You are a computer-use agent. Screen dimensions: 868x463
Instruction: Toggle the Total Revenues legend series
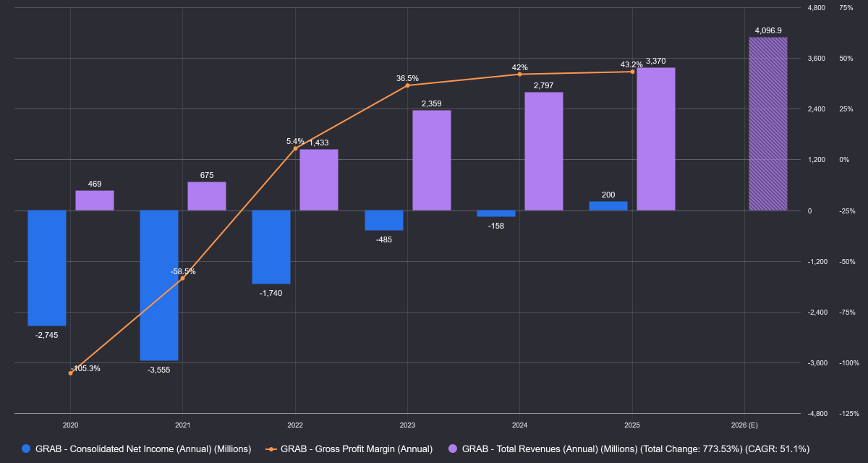click(x=629, y=449)
